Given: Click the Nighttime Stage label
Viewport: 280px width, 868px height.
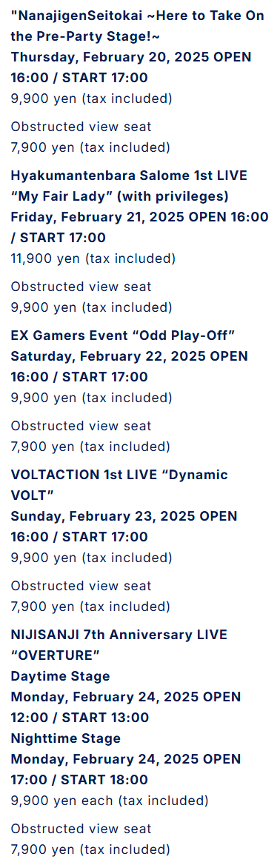Looking at the screenshot, I should click(65, 738).
